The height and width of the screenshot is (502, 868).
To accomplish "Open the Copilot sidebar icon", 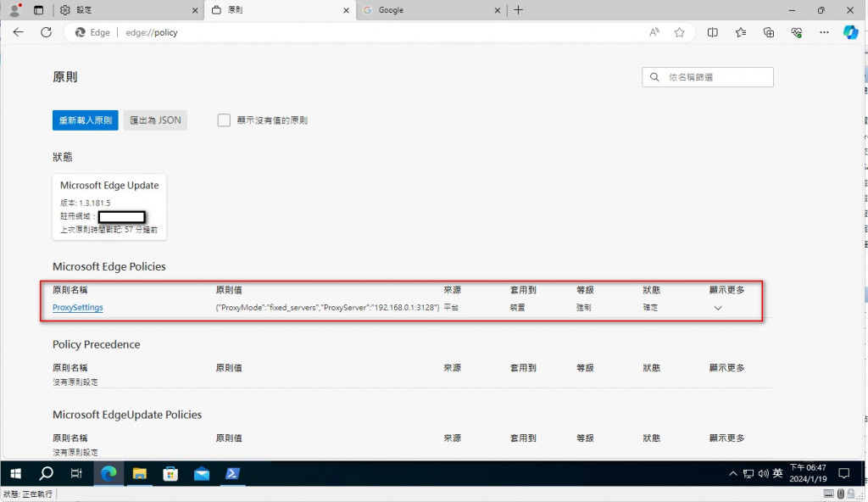I will click(850, 32).
